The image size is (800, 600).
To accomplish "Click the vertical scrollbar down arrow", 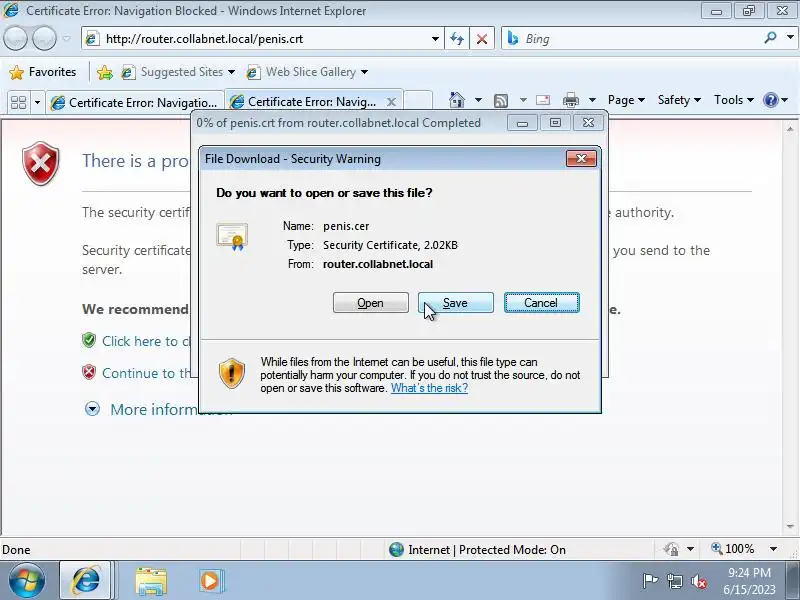I will (x=790, y=526).
